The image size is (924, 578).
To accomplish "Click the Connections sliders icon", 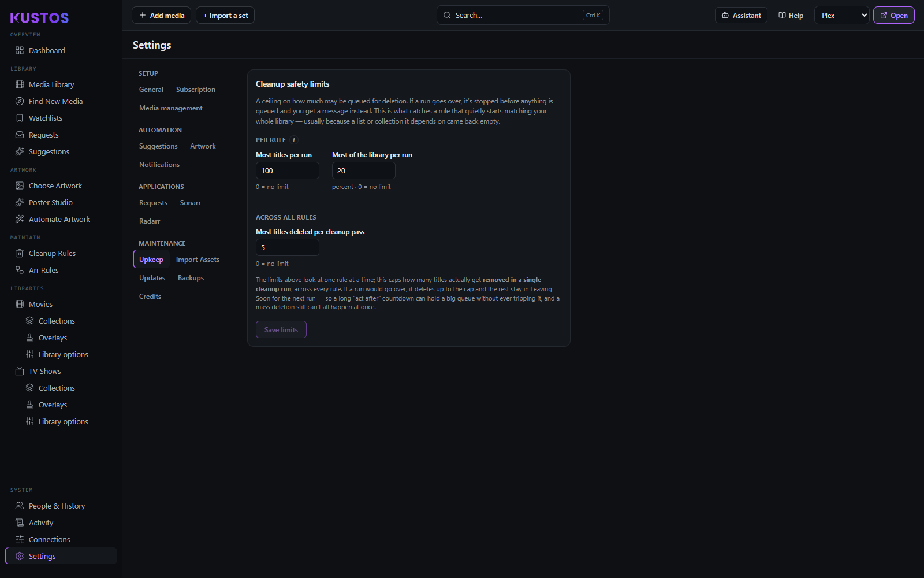I will (x=20, y=539).
